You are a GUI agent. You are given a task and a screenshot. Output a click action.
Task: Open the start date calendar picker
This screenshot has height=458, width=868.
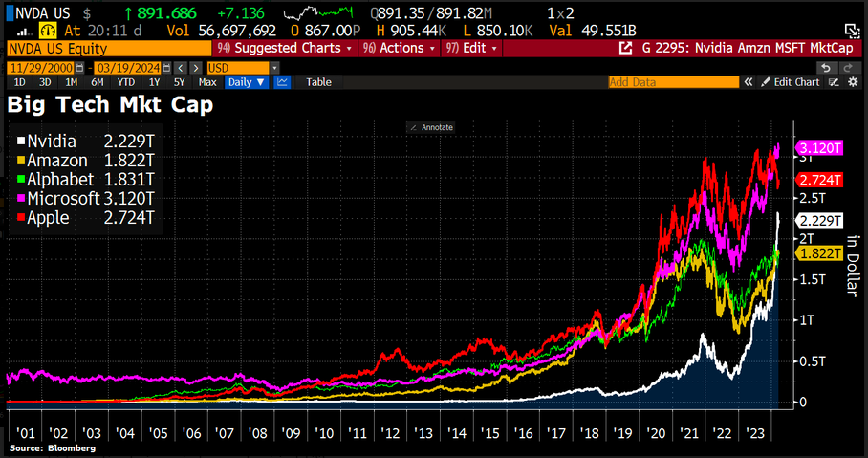(x=79, y=68)
